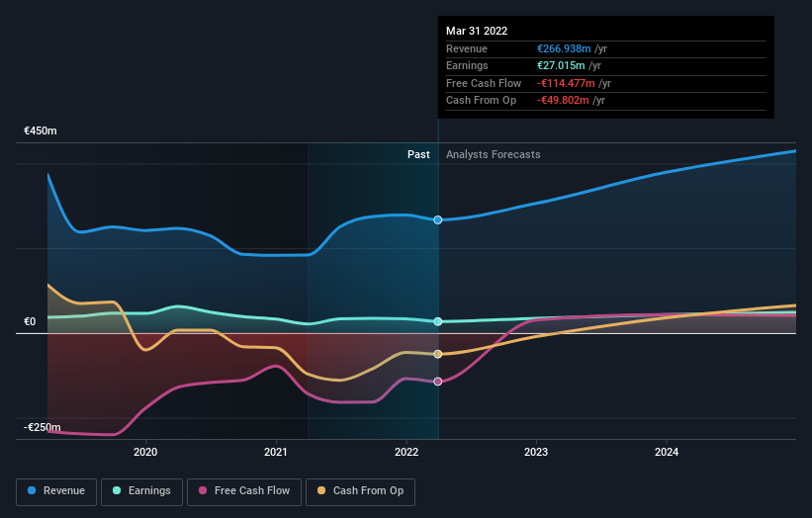Toggle the Free Cash Flow legend button

pyautogui.click(x=244, y=491)
